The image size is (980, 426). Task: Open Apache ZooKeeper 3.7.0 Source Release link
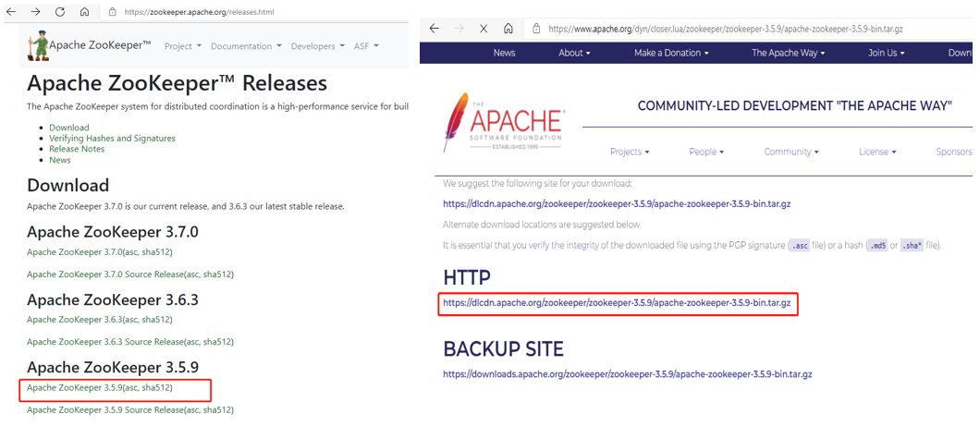coord(105,274)
